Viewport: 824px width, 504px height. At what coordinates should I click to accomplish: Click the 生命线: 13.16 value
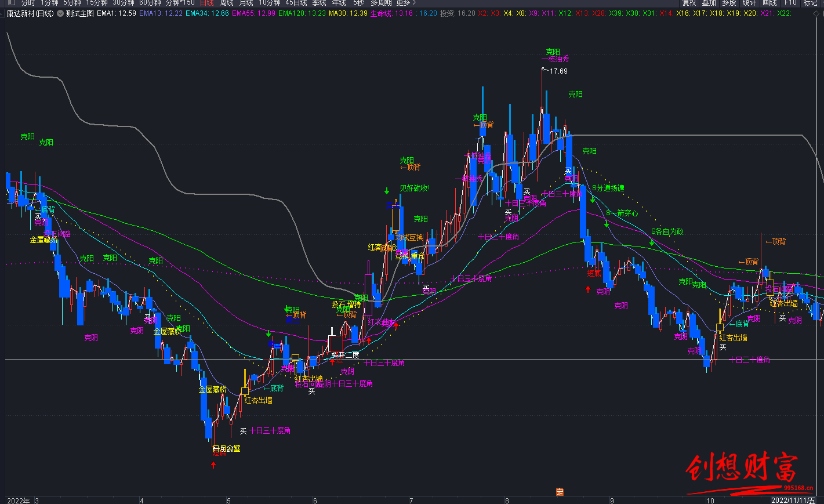(392, 13)
